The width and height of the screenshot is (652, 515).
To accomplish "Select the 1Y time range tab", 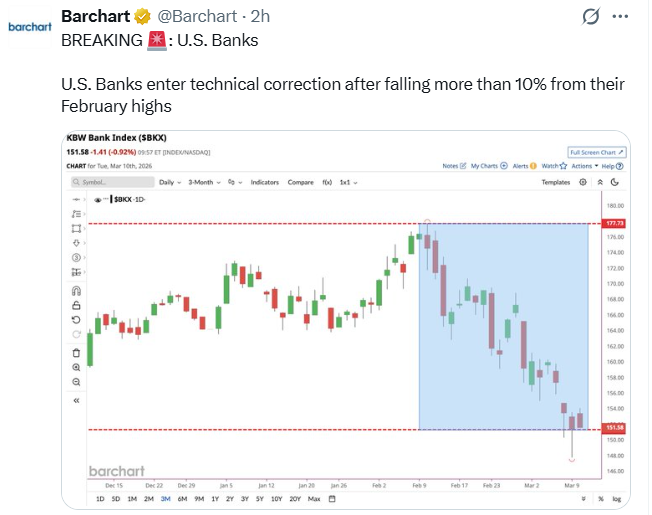I will click(215, 498).
